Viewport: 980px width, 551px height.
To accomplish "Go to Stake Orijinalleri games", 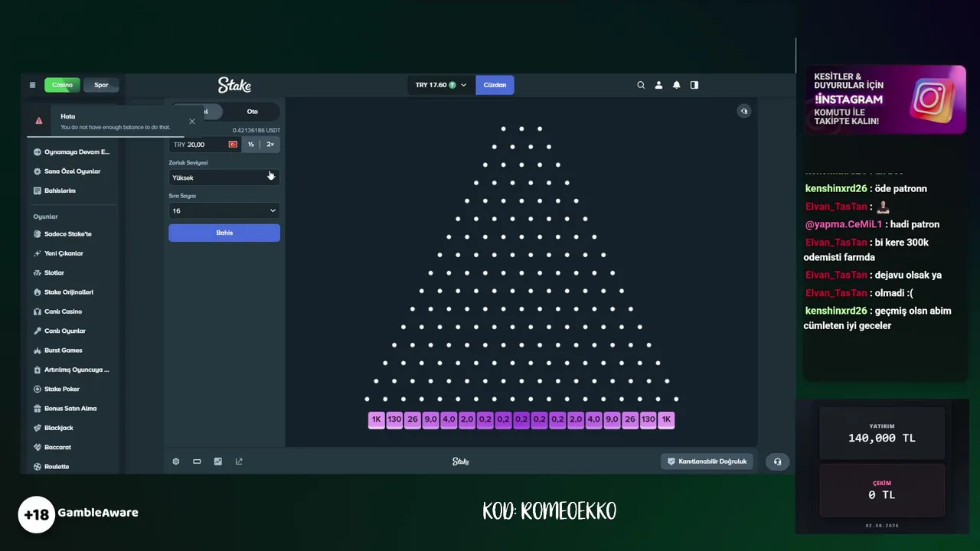I will [69, 292].
